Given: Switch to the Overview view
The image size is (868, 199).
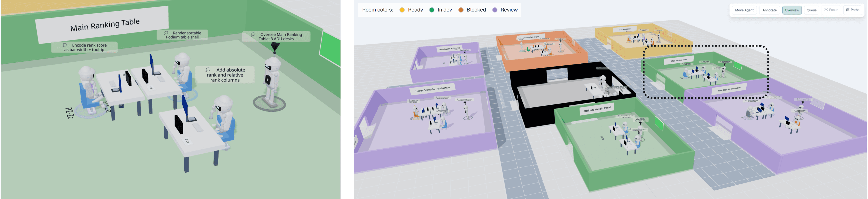Looking at the screenshot, I should (792, 10).
